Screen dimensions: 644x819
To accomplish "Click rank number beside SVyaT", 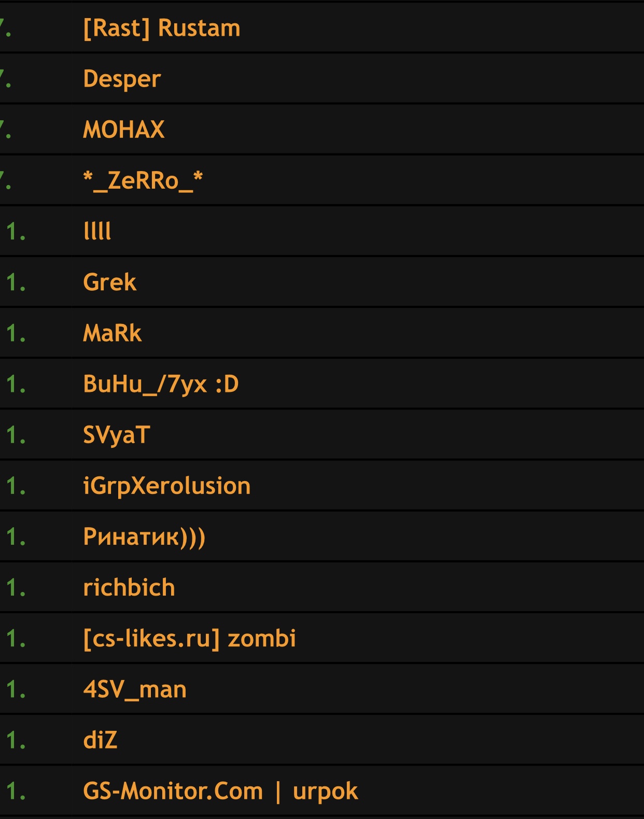I will 16,435.
